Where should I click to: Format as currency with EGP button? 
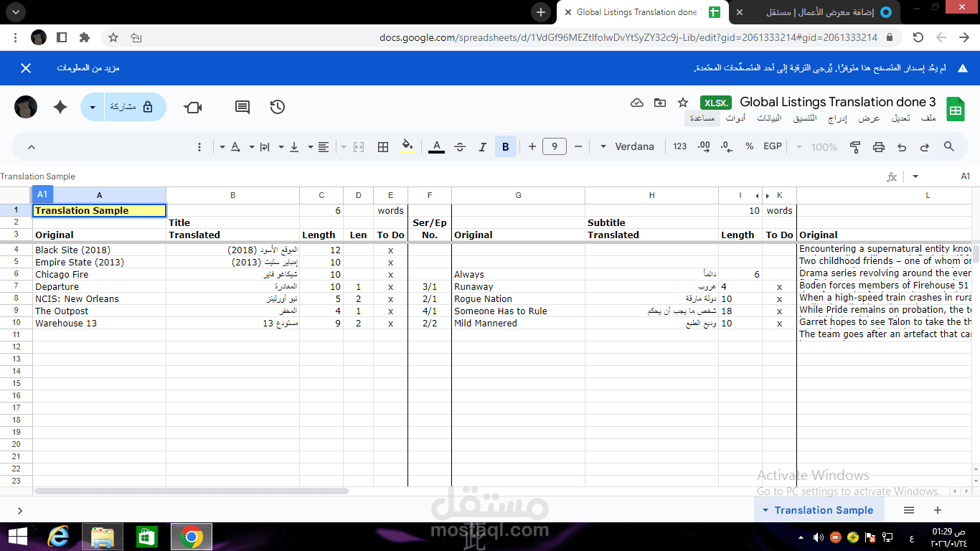coord(772,146)
